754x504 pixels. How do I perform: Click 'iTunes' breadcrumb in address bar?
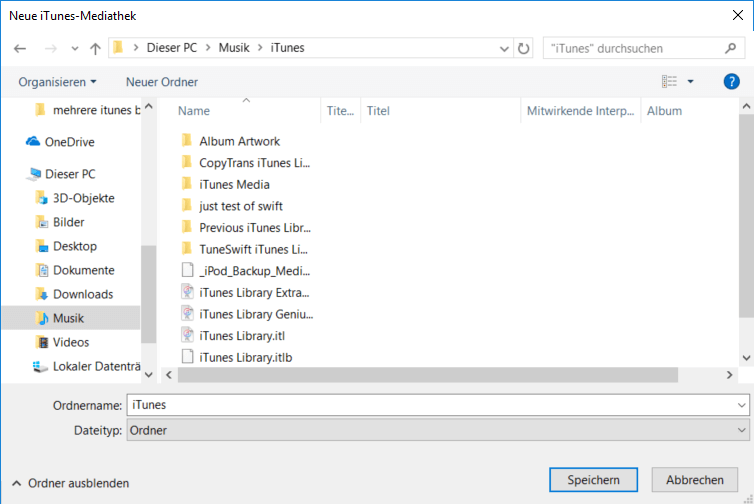(287, 48)
